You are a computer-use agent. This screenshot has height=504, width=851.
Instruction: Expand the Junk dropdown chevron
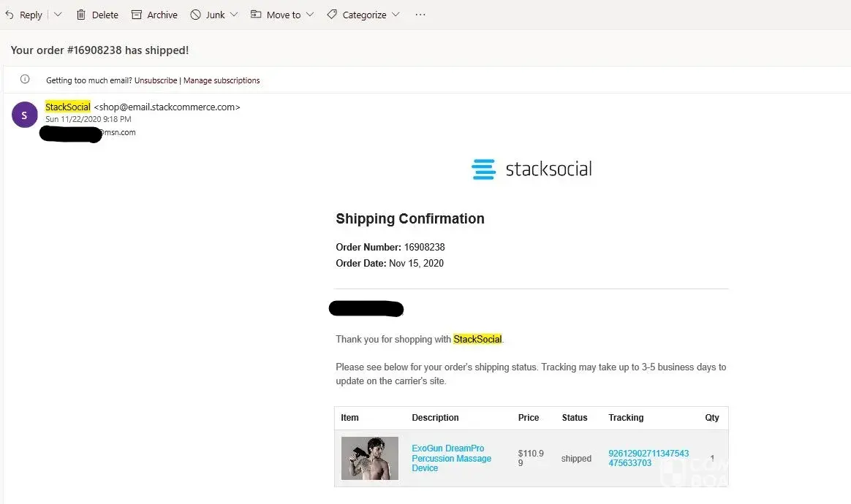coord(234,15)
